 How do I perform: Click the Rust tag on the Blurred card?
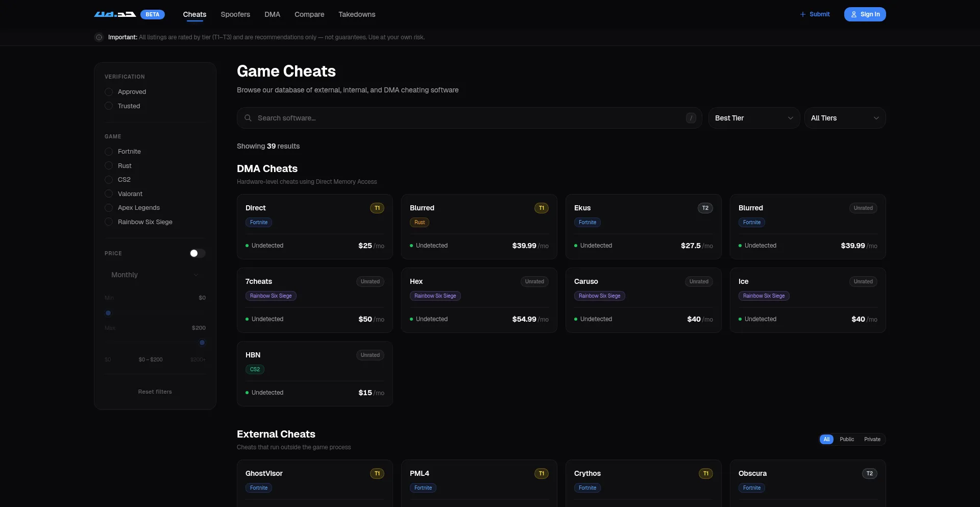[420, 222]
